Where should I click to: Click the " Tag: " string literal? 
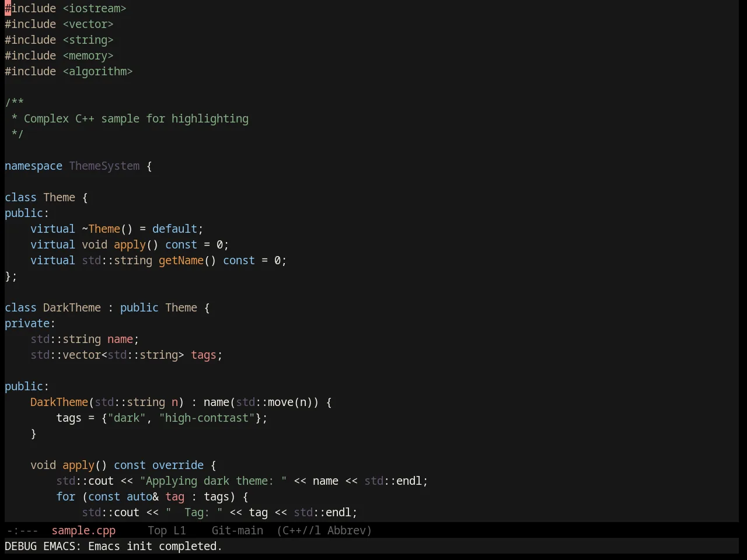[194, 512]
